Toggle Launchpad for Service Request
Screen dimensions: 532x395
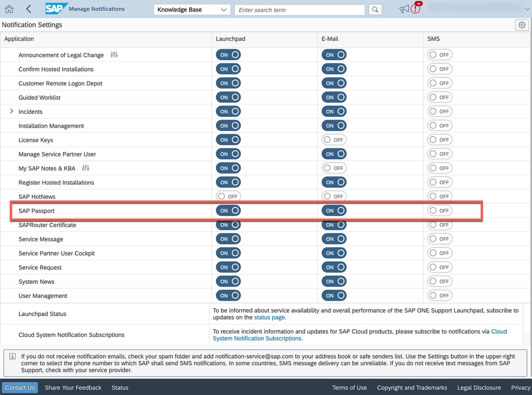(228, 267)
